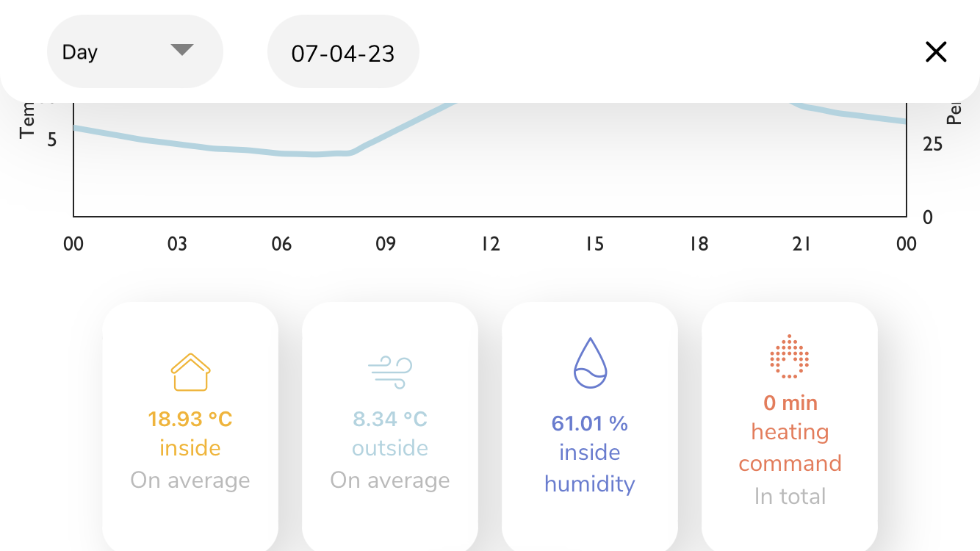980x551 pixels.
Task: Click the dotted heating flame icon
Action: [x=790, y=356]
